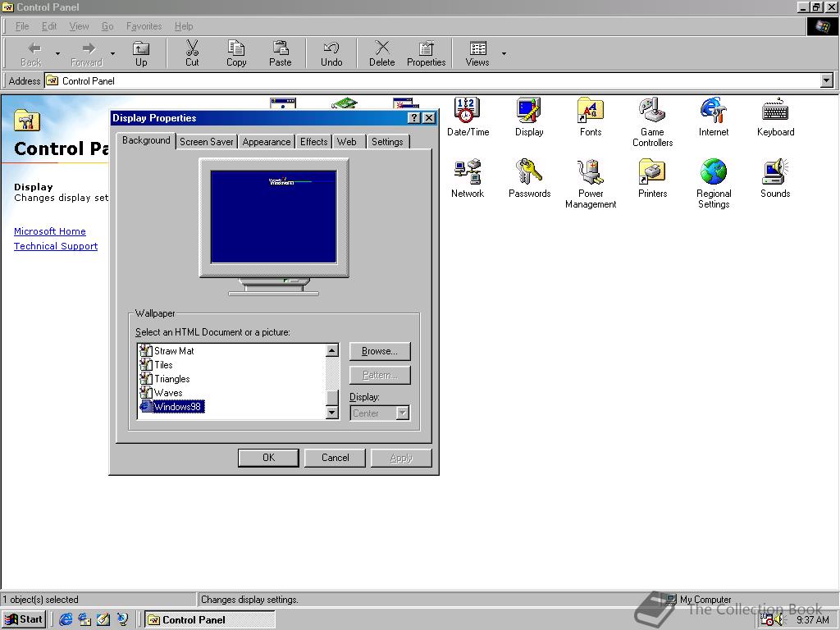Click the Views toolbar button

point(477,53)
